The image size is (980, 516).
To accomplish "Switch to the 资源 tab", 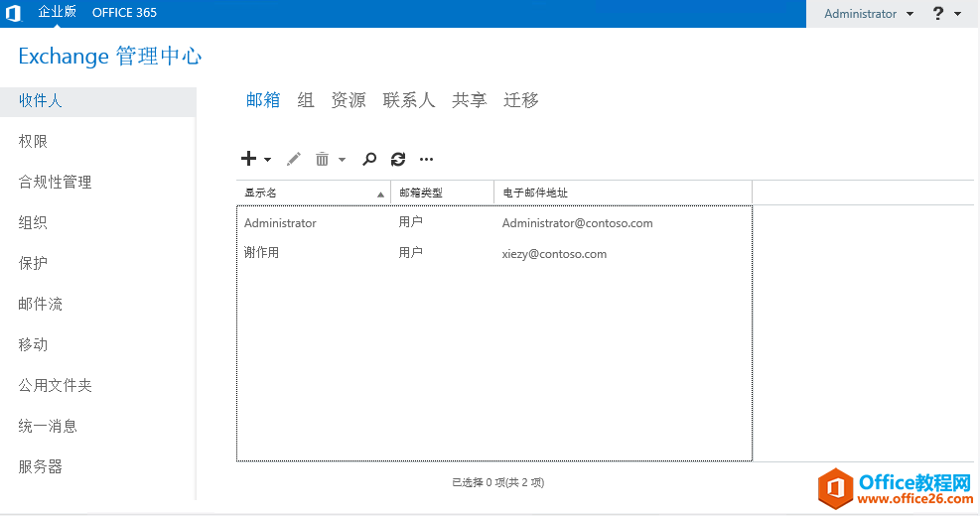I will pos(349,100).
